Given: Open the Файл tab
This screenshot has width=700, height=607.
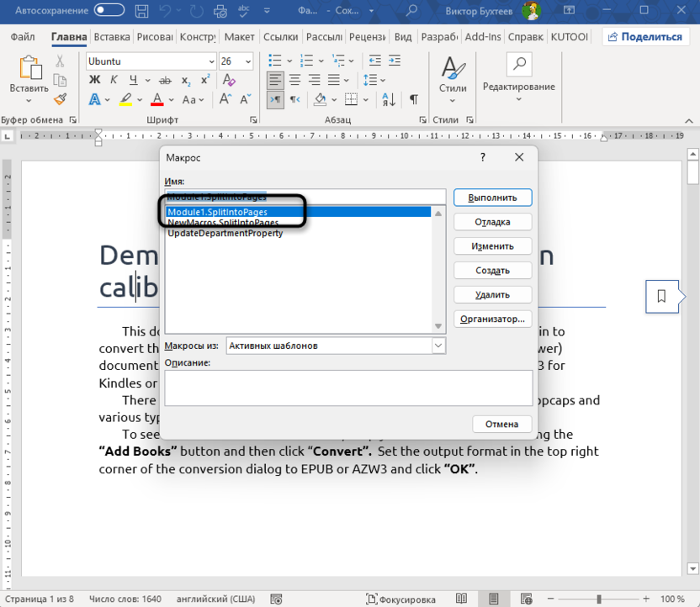Looking at the screenshot, I should [x=23, y=37].
